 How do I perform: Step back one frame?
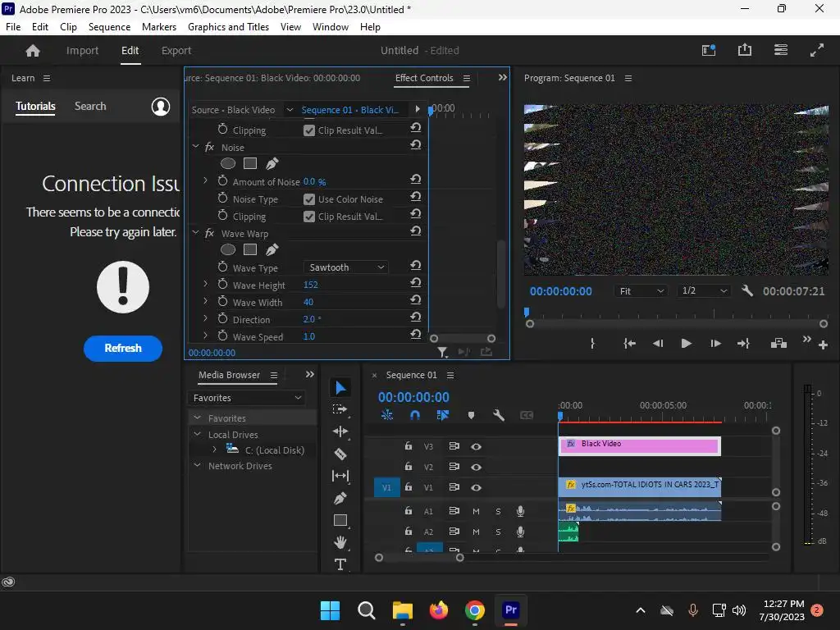point(658,344)
